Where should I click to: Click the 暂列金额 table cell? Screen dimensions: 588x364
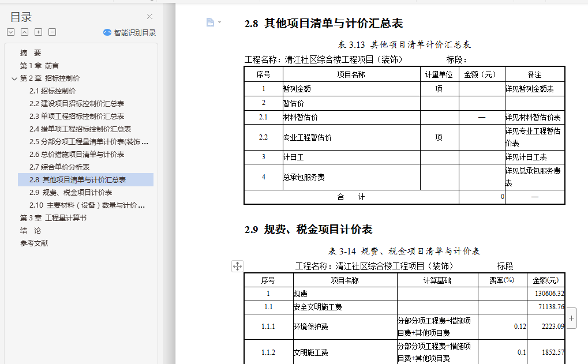pyautogui.click(x=351, y=89)
